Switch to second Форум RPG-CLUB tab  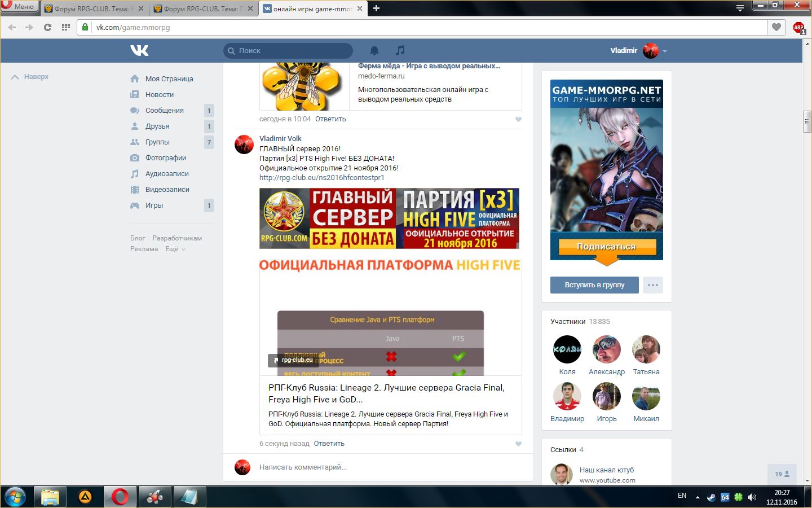pos(200,8)
